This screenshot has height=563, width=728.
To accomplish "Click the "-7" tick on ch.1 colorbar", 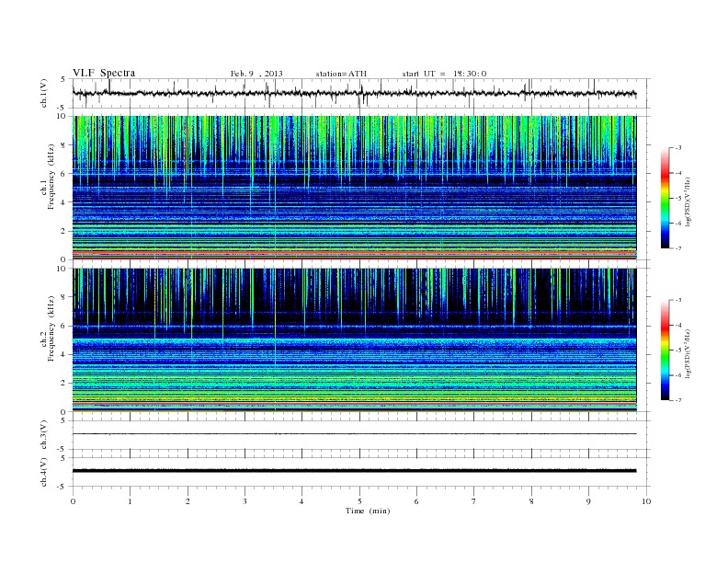I will tap(678, 248).
